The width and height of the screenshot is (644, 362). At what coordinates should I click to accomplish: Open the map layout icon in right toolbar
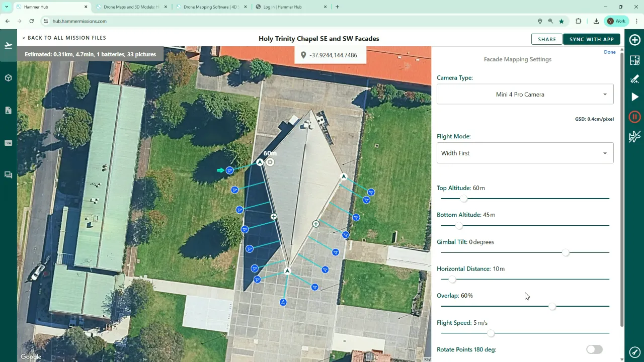pyautogui.click(x=634, y=60)
